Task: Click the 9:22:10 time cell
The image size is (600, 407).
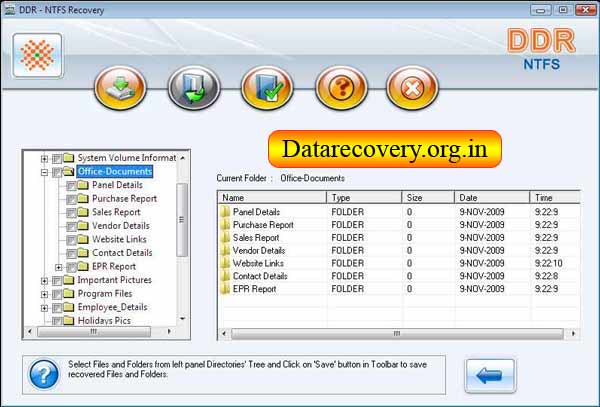Action: coord(549,263)
